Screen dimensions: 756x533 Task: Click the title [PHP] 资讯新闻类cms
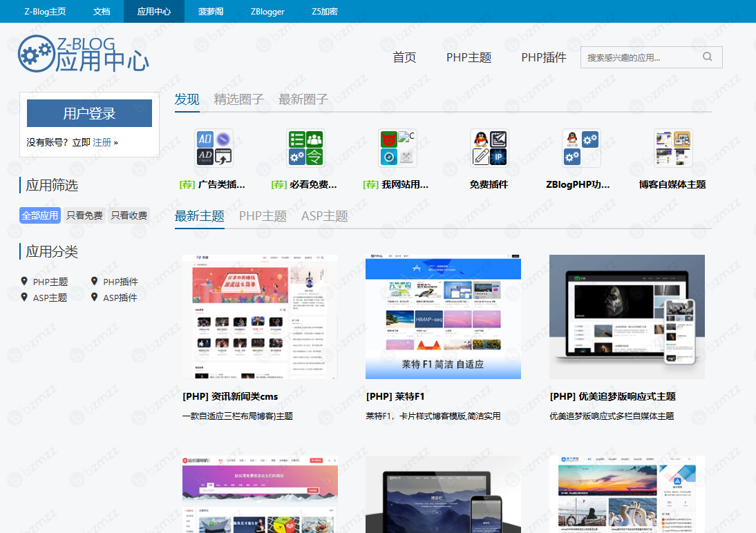click(230, 396)
